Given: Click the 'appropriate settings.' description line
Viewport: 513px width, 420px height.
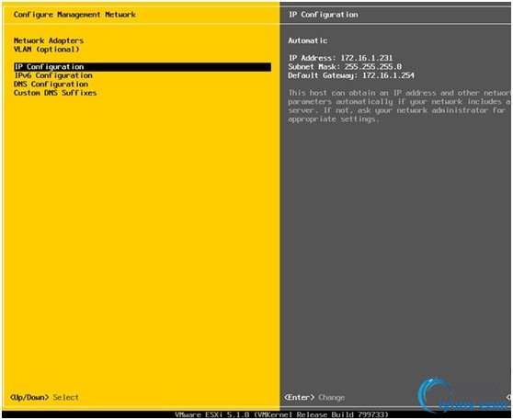Looking at the screenshot, I should pos(334,119).
